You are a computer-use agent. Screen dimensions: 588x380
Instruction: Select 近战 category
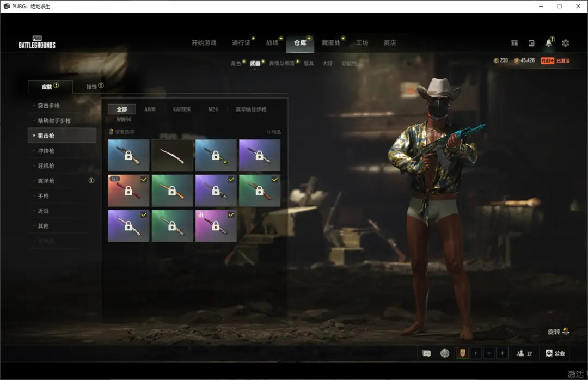(x=62, y=211)
